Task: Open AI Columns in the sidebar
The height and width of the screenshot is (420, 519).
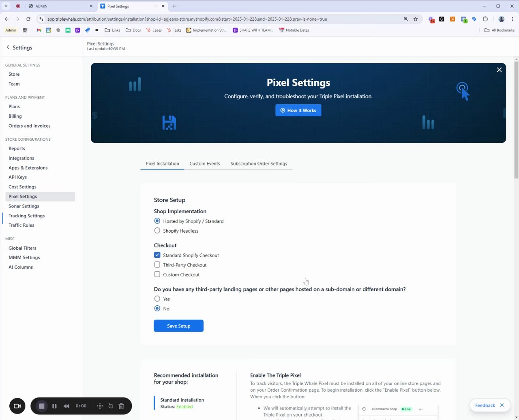Action: (x=21, y=267)
